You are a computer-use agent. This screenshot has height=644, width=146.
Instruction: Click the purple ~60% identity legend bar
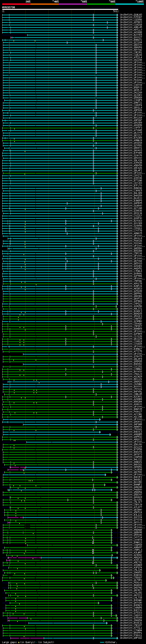(73, 4)
